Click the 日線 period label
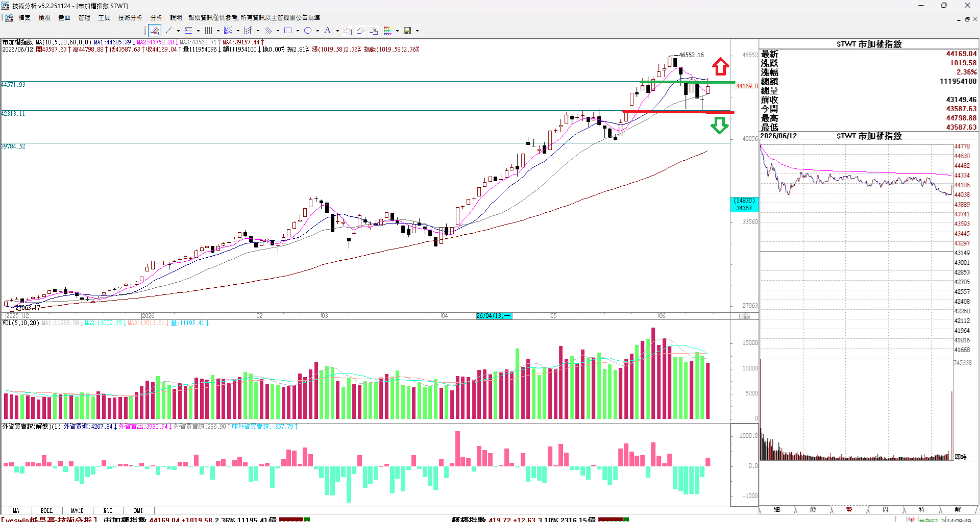 tap(744, 316)
